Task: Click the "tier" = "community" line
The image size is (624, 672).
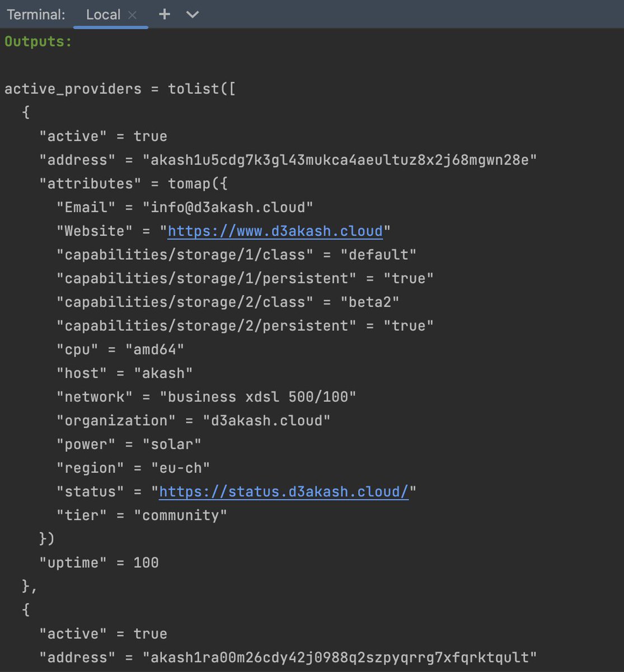Action: point(142,515)
